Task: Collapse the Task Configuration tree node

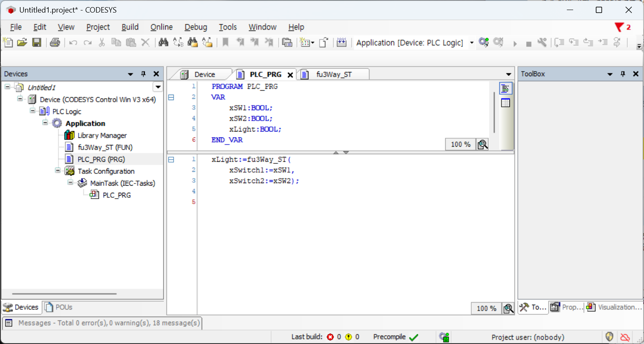Action: pos(57,171)
